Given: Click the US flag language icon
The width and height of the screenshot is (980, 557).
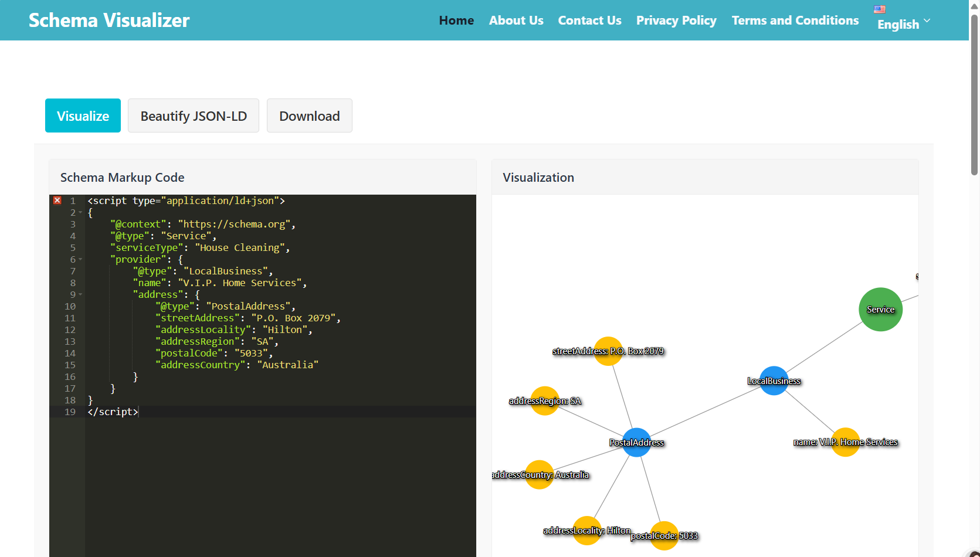Looking at the screenshot, I should [880, 9].
